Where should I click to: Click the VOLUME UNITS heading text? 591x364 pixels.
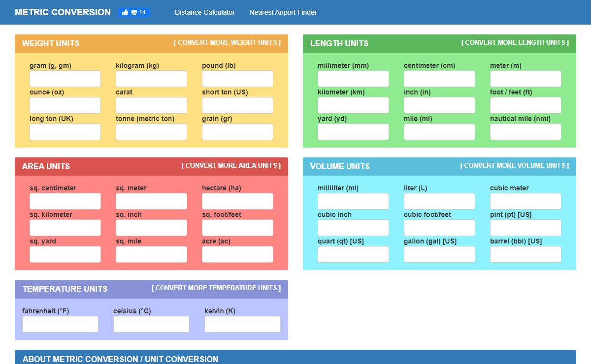340,166
